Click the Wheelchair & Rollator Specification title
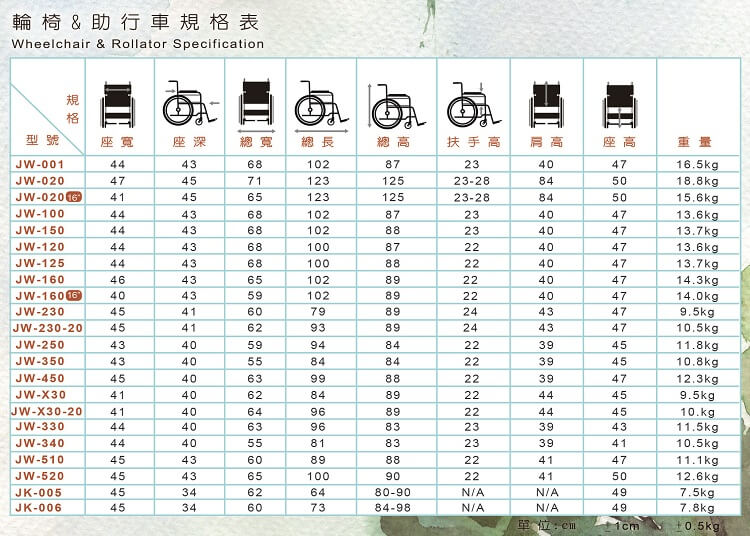The image size is (750, 536). pos(138,44)
